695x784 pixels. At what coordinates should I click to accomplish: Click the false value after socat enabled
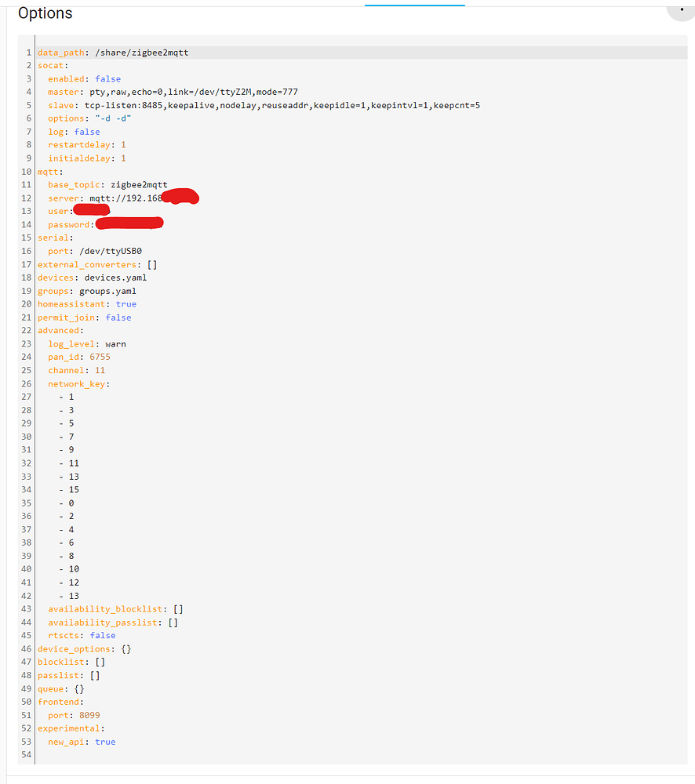click(107, 78)
